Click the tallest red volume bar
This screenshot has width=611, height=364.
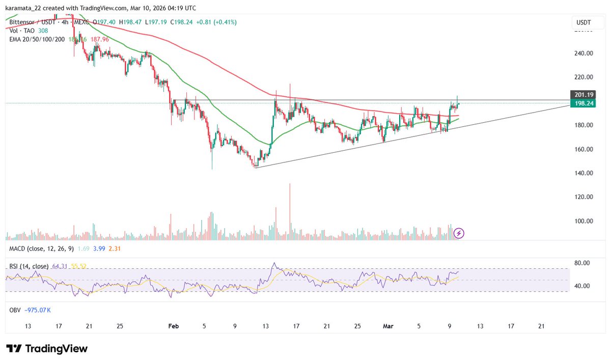click(x=290, y=211)
